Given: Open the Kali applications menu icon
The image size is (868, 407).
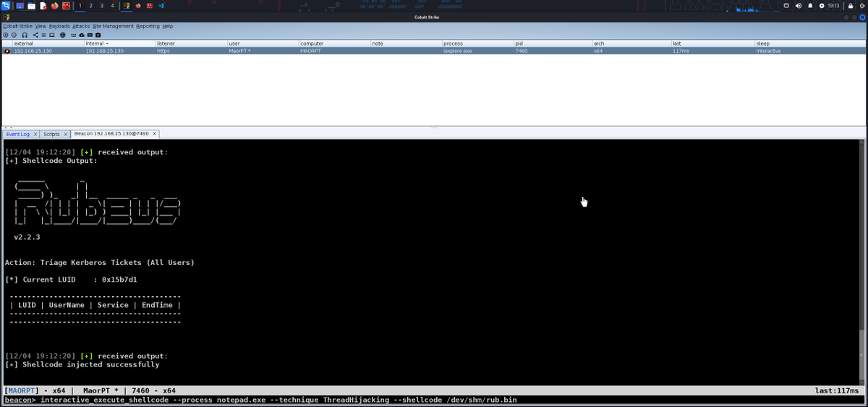Looking at the screenshot, I should pos(6,6).
